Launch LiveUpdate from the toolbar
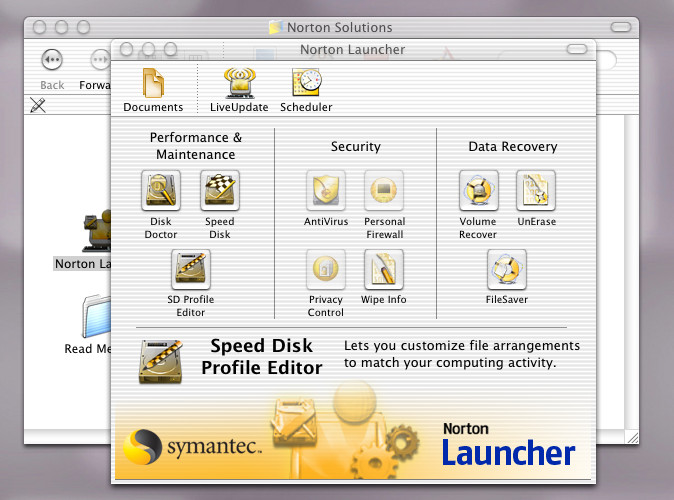 click(239, 84)
